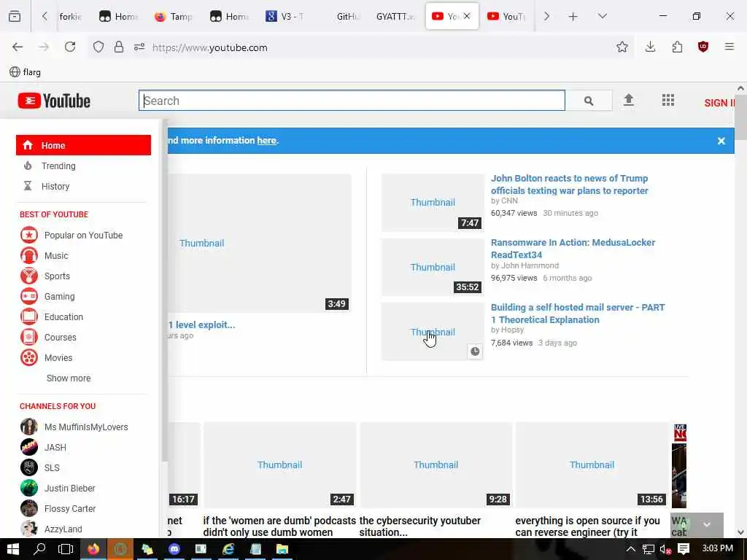Open the tracking protection shield icon
The image size is (747, 560).
coord(98,47)
